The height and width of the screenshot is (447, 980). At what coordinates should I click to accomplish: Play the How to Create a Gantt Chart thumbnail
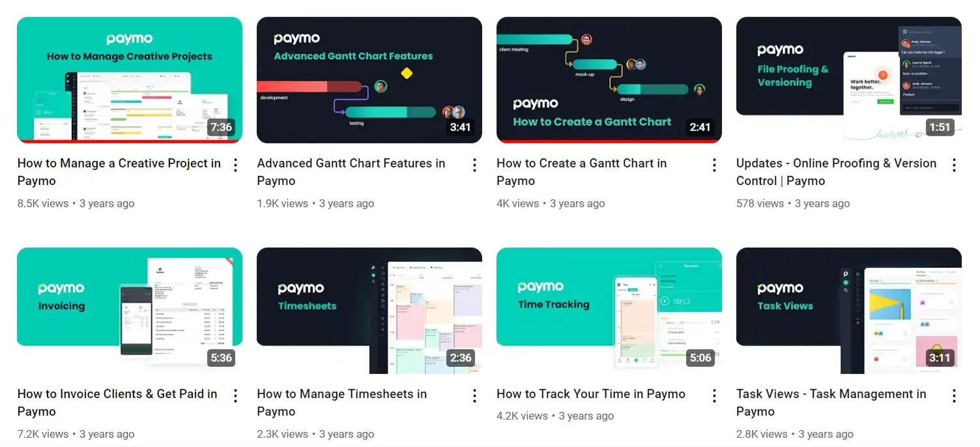609,79
